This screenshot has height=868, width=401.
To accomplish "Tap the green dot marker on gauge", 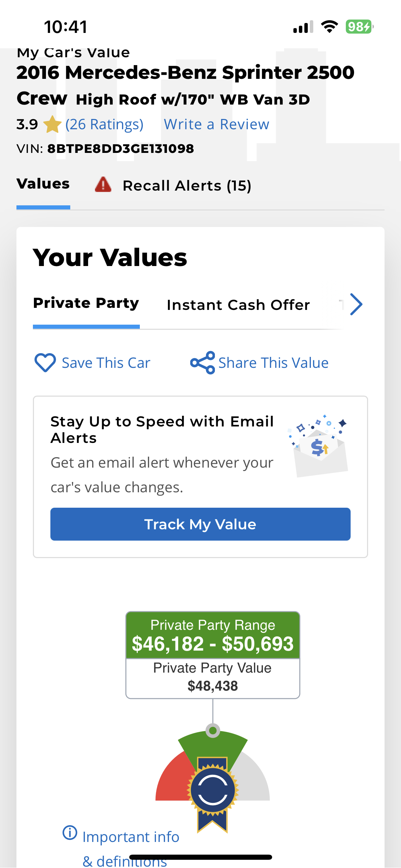I will coord(213,731).
